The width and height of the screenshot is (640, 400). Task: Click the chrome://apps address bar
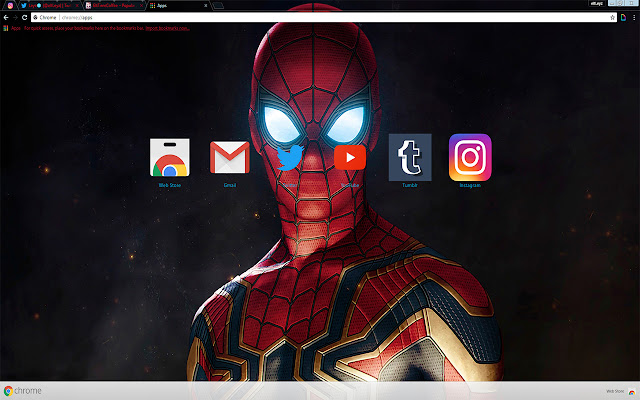(300, 17)
